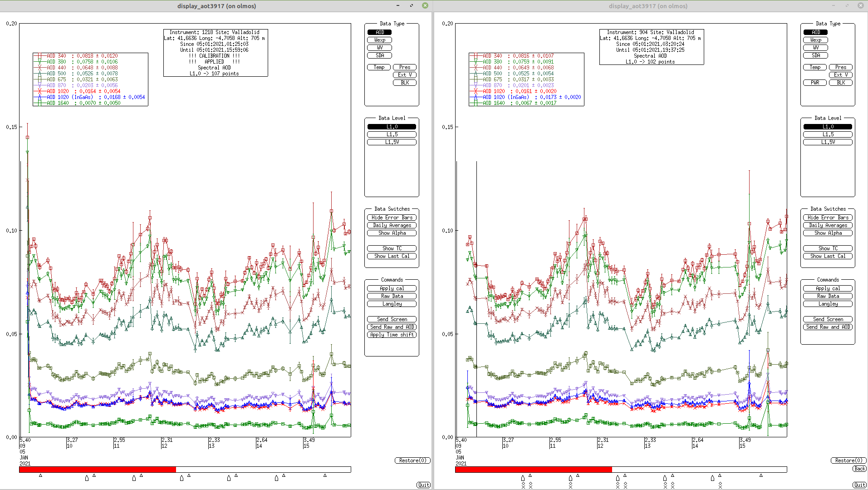Click Apply Time shift button
The height and width of the screenshot is (490, 868).
[x=392, y=335]
